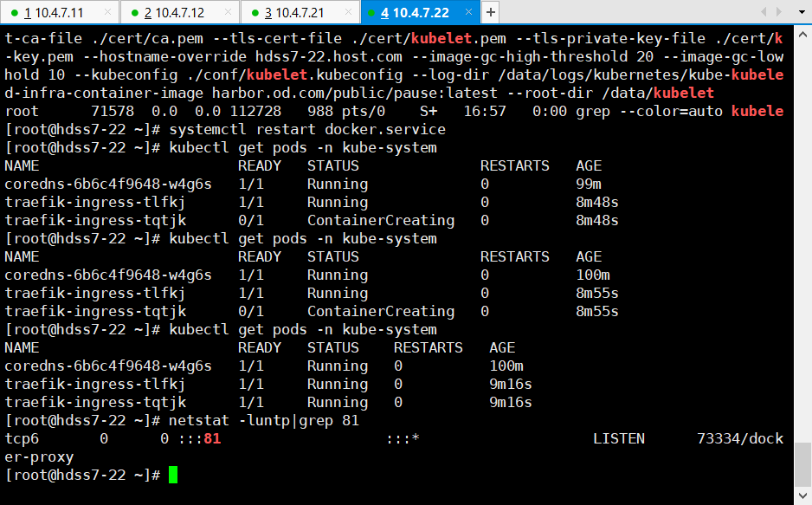Close the 10.4.7.12 session tab
This screenshot has width=812, height=505.
tap(228, 12)
